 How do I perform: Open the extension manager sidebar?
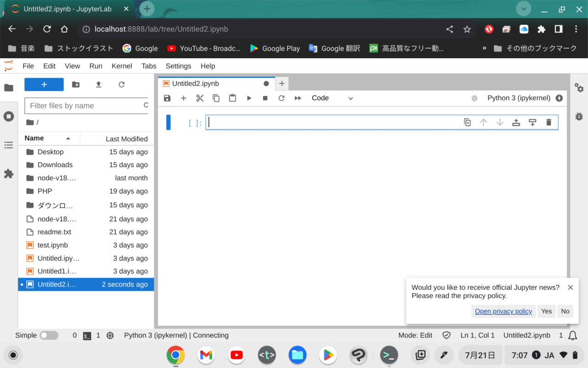(x=9, y=174)
